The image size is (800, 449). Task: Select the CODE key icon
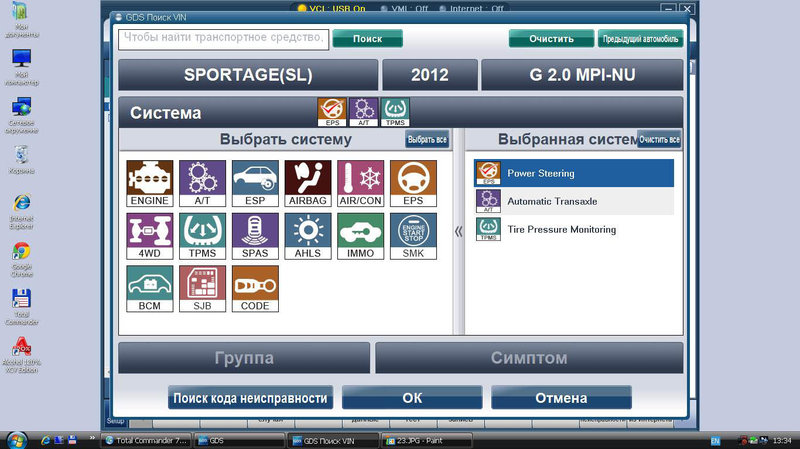(255, 288)
